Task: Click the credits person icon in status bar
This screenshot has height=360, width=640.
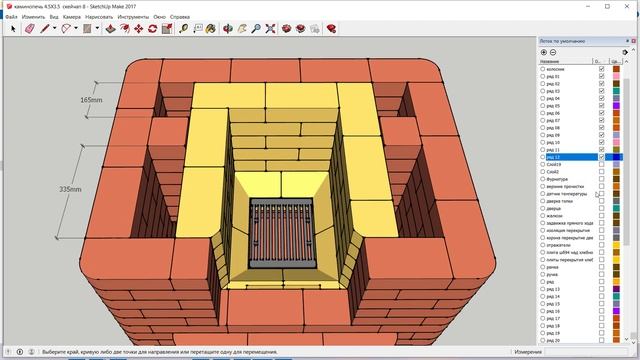Action: coord(31,352)
